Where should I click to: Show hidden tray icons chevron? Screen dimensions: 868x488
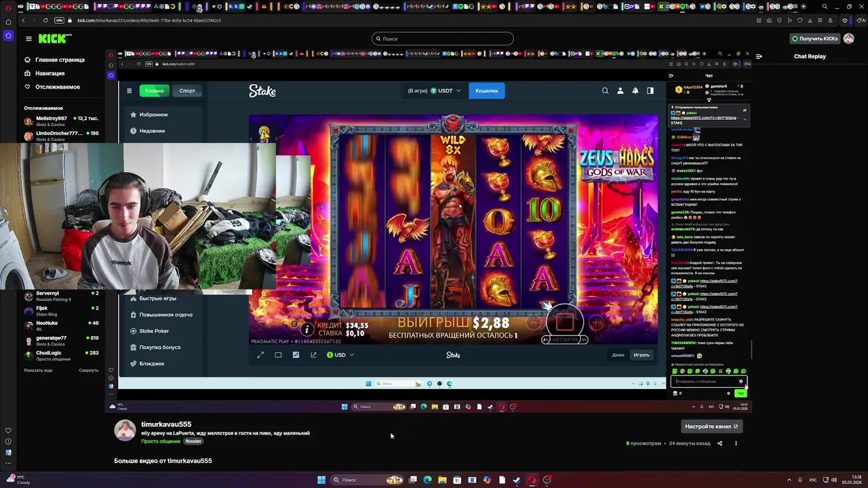coord(789,480)
